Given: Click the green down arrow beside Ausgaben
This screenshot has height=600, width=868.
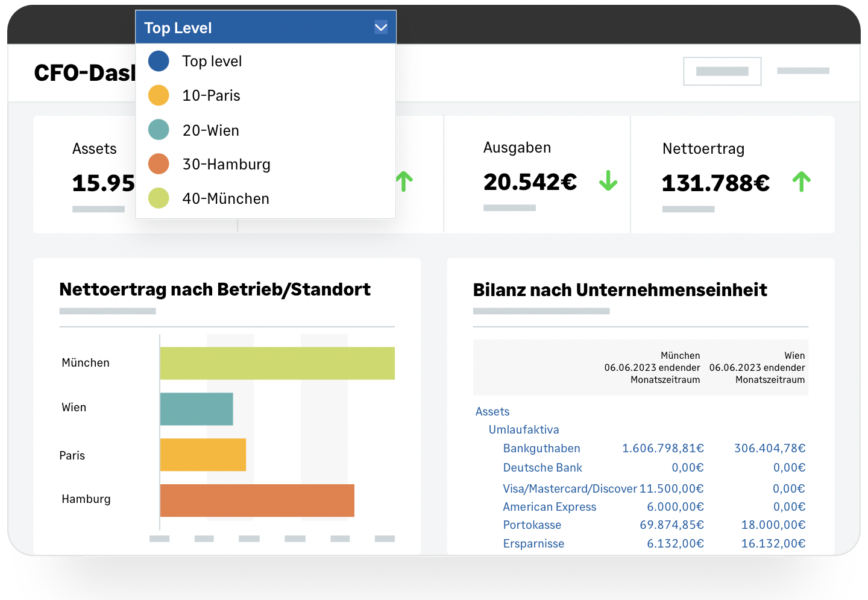Looking at the screenshot, I should 608,180.
